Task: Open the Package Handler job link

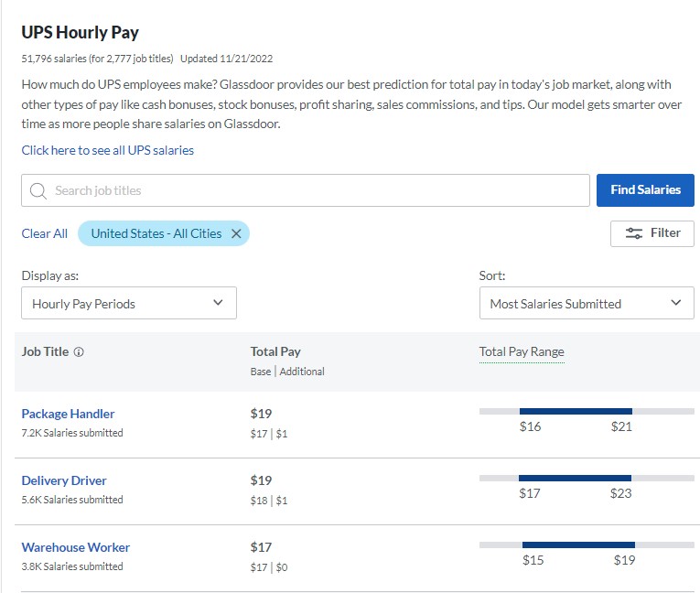Action: pos(68,414)
